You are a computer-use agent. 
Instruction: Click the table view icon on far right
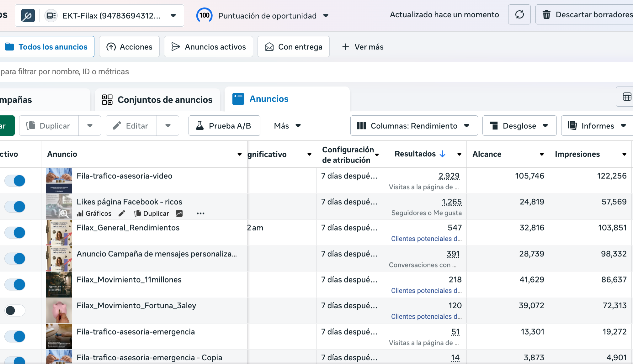pyautogui.click(x=626, y=97)
